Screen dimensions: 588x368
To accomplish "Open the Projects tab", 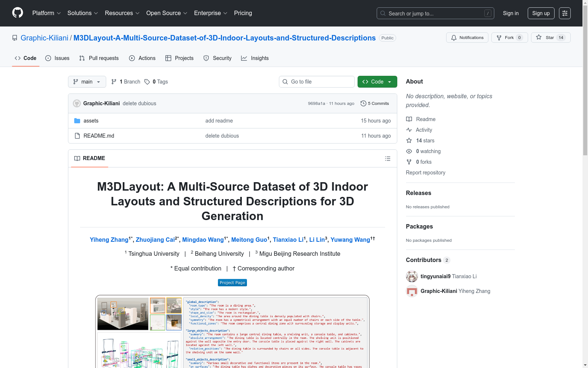I will tap(179, 58).
